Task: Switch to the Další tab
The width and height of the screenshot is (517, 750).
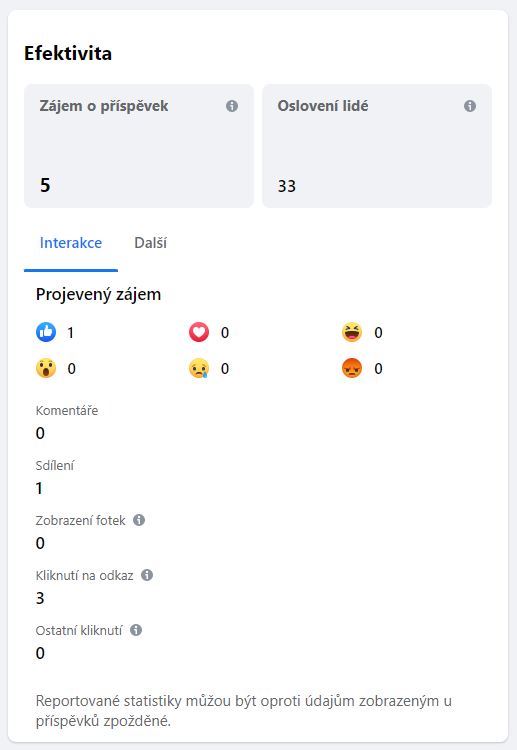Action: [x=151, y=243]
